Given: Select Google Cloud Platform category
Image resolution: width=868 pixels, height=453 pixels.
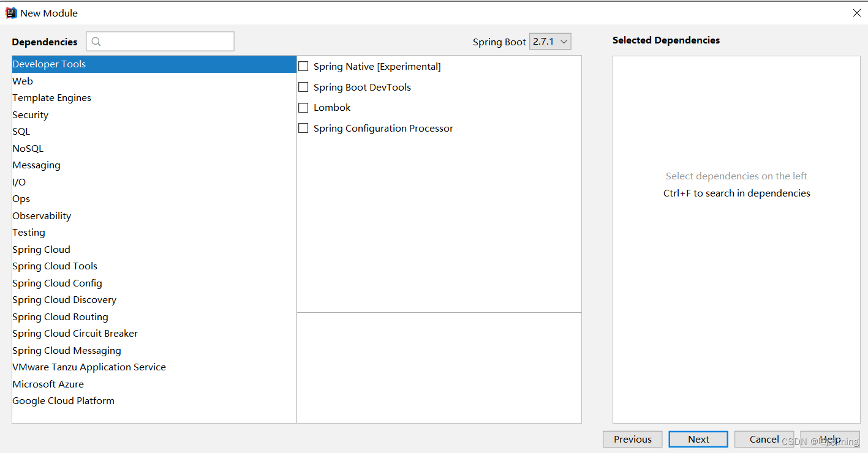Looking at the screenshot, I should pyautogui.click(x=63, y=401).
